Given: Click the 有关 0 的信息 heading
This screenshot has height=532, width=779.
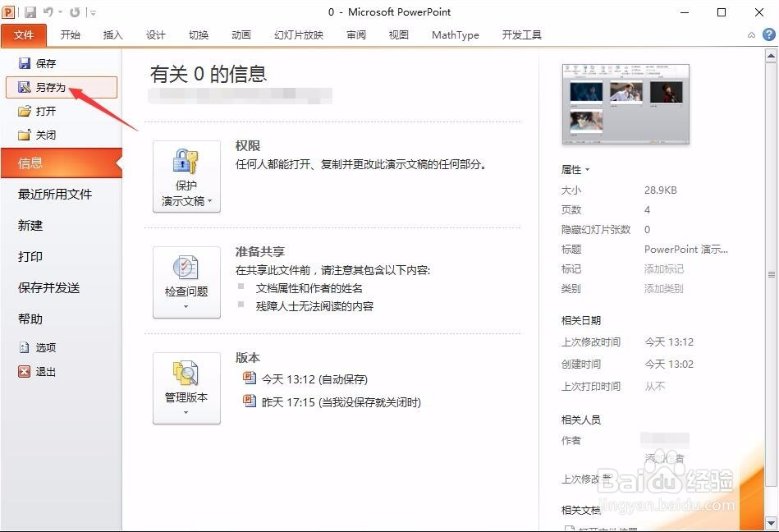Looking at the screenshot, I should coord(208,74).
